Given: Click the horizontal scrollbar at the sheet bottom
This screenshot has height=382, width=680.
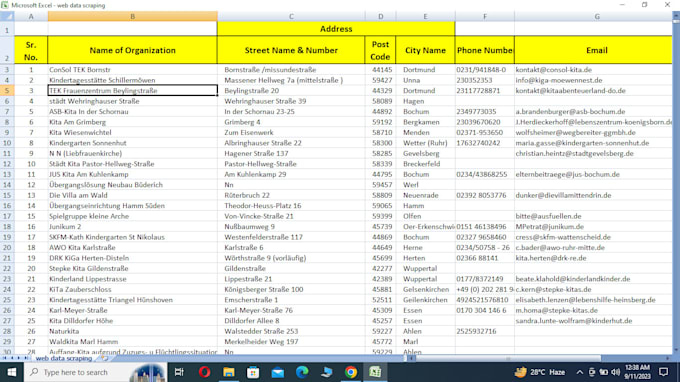Looking at the screenshot, I should point(539,359).
